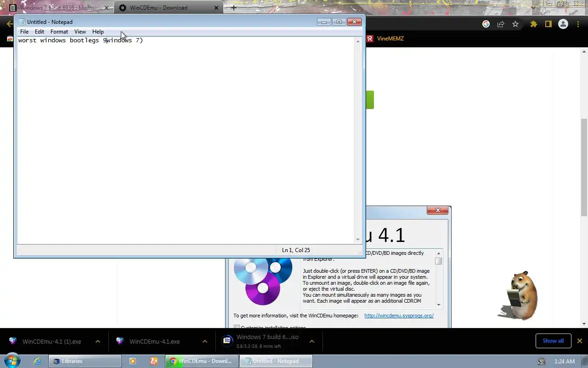The width and height of the screenshot is (588, 368).
Task: Expand options for WinCDEmu-4.1.exe download
Action: [205, 341]
